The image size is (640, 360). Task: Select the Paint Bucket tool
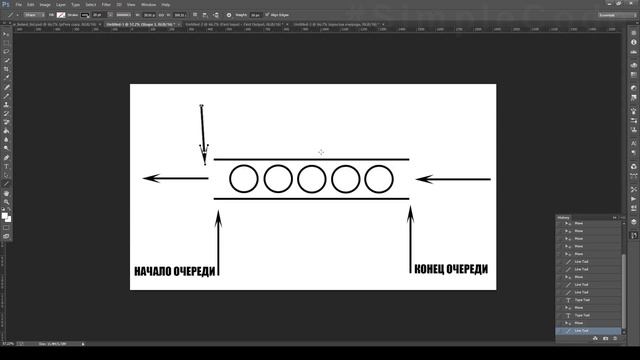6,131
